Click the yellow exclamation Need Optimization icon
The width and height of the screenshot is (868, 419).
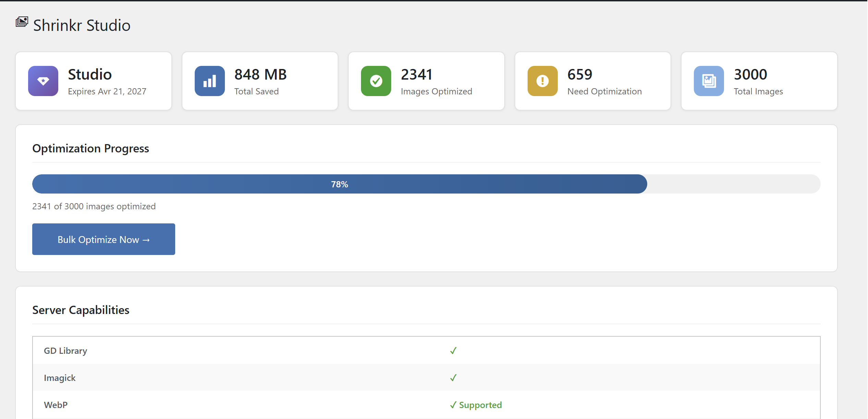click(x=543, y=81)
